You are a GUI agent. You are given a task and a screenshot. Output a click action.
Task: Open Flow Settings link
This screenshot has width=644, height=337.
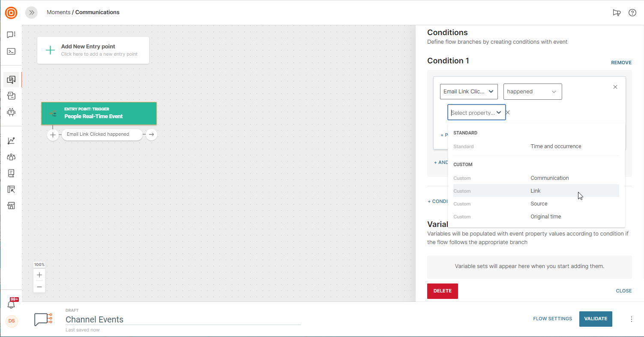[552, 319]
